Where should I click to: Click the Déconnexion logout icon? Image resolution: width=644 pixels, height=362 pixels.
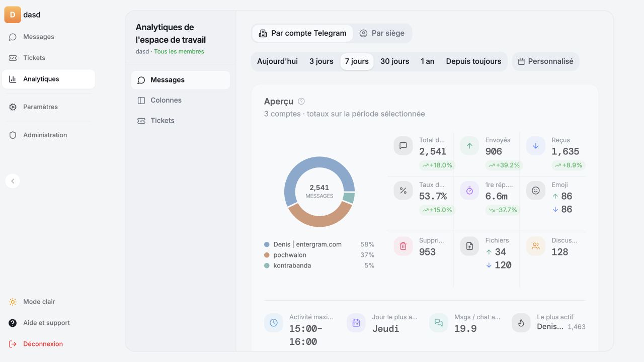click(13, 344)
